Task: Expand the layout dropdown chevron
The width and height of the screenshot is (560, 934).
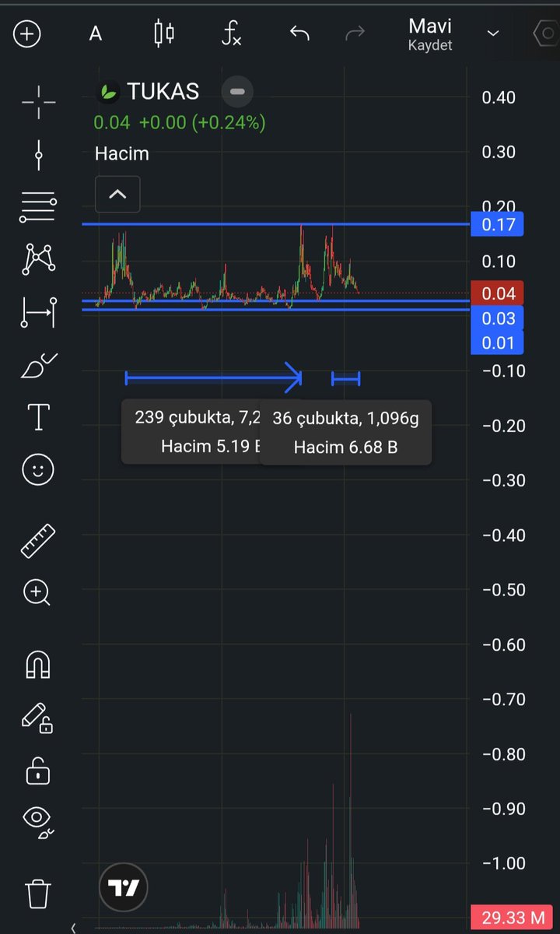Action: pyautogui.click(x=493, y=33)
